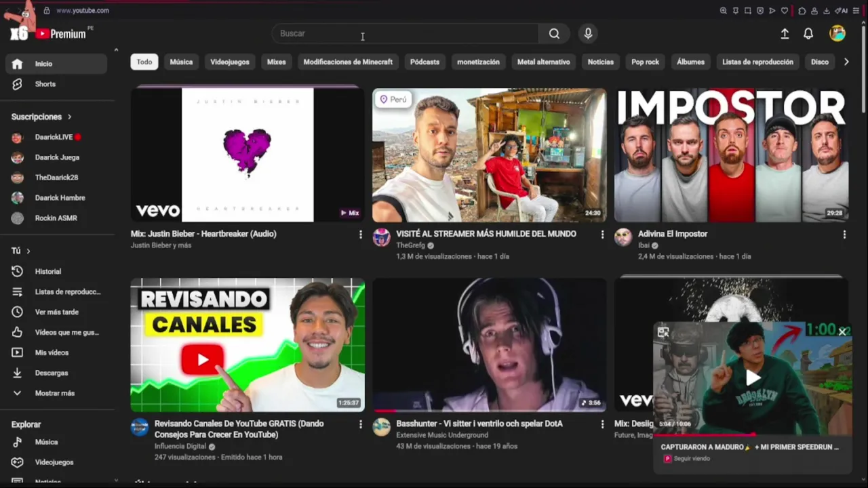Open the upload video icon
The height and width of the screenshot is (488, 868).
(x=785, y=33)
